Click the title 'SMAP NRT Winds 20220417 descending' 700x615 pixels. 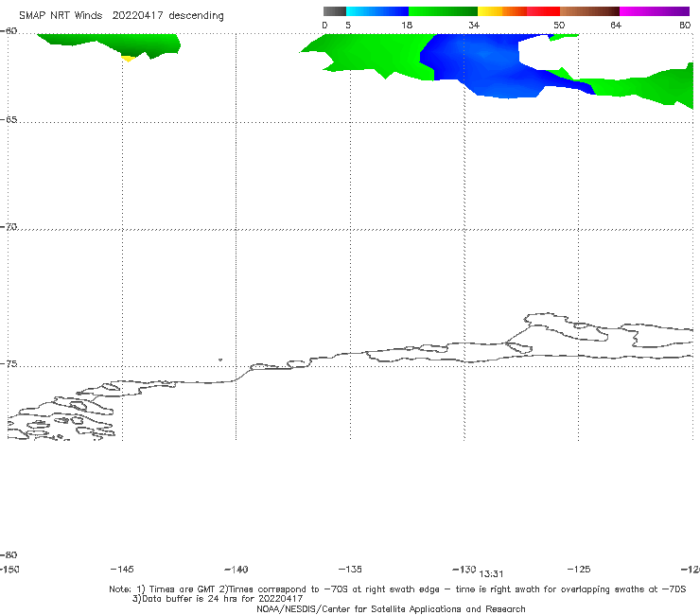coord(121,16)
